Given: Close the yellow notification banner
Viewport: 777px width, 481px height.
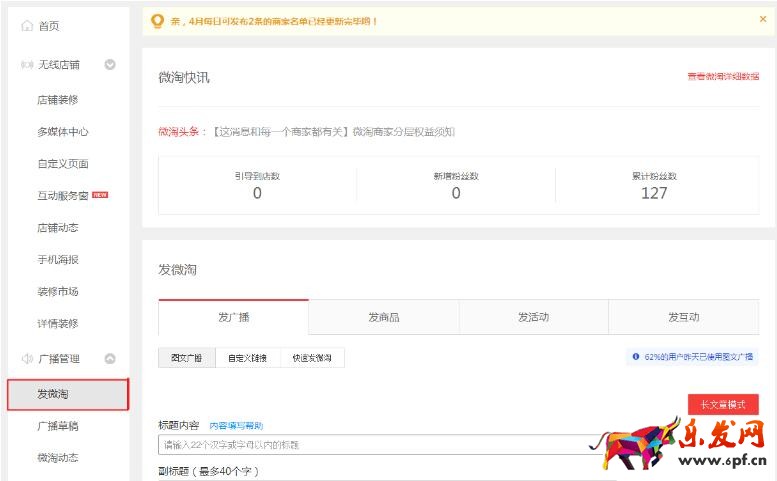Looking at the screenshot, I should click(763, 19).
